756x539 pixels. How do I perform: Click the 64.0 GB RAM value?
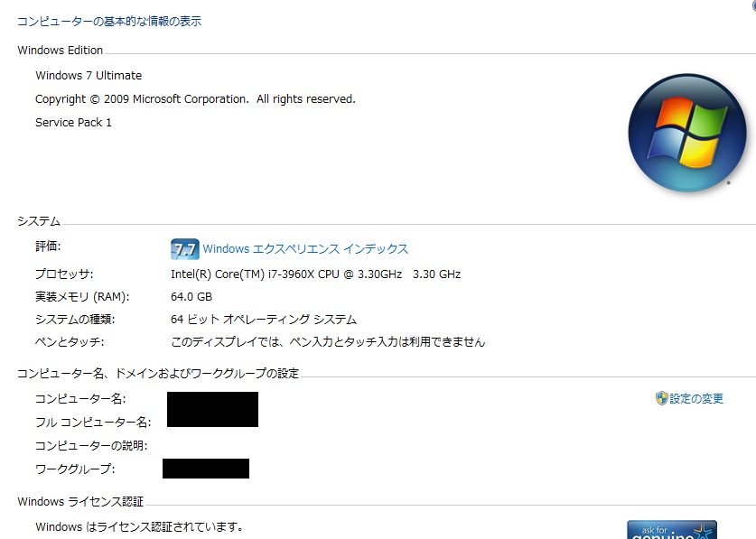pos(191,296)
